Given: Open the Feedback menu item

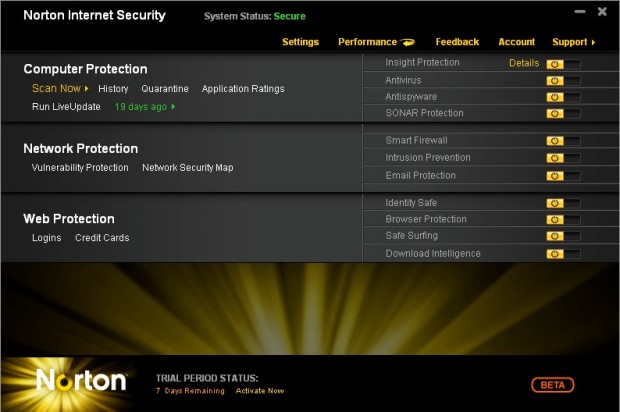Looking at the screenshot, I should pyautogui.click(x=457, y=42).
